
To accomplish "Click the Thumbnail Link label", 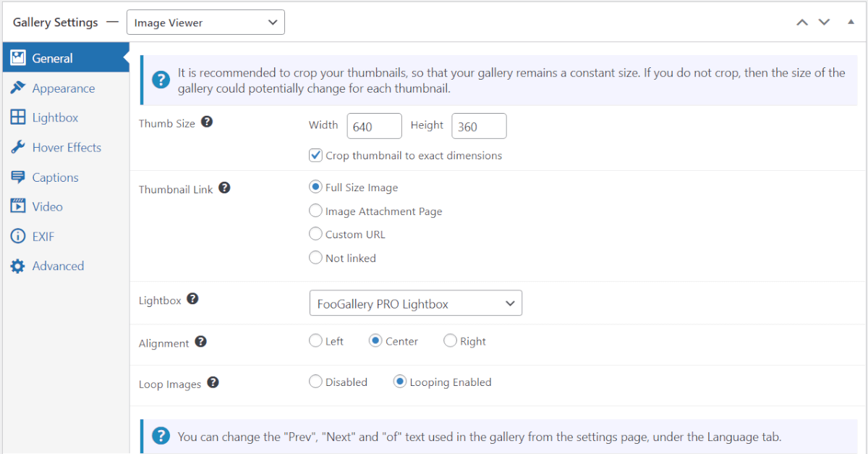I will tap(176, 189).
